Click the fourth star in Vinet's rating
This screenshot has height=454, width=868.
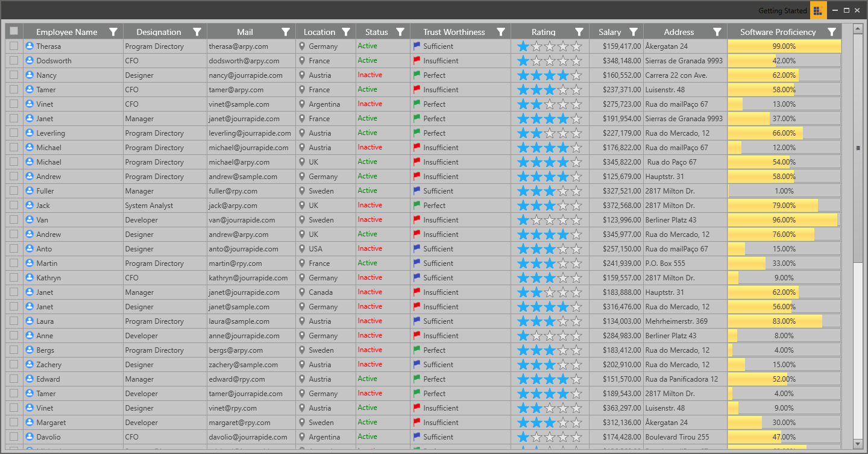(561, 104)
